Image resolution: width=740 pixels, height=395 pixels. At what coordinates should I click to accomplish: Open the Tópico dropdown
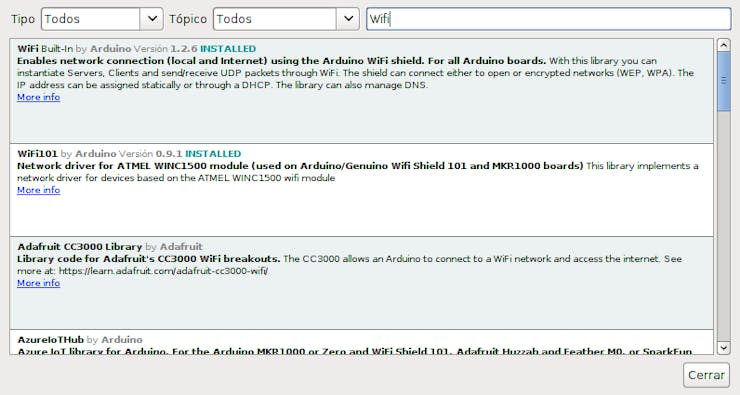click(286, 19)
